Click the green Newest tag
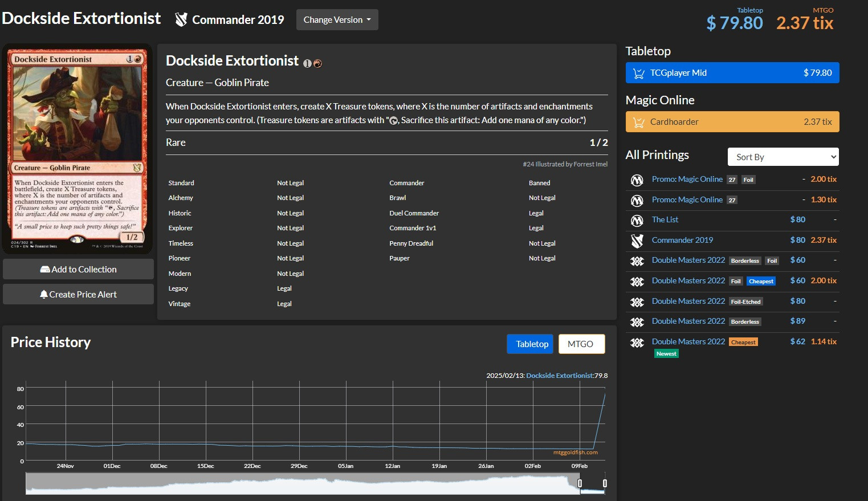Image resolution: width=868 pixels, height=501 pixels. [x=666, y=353]
